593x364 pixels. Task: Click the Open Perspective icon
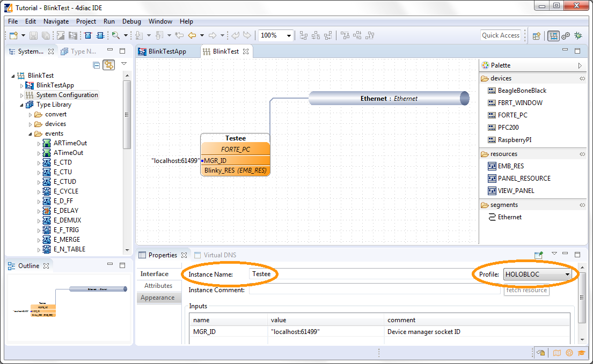(x=536, y=36)
